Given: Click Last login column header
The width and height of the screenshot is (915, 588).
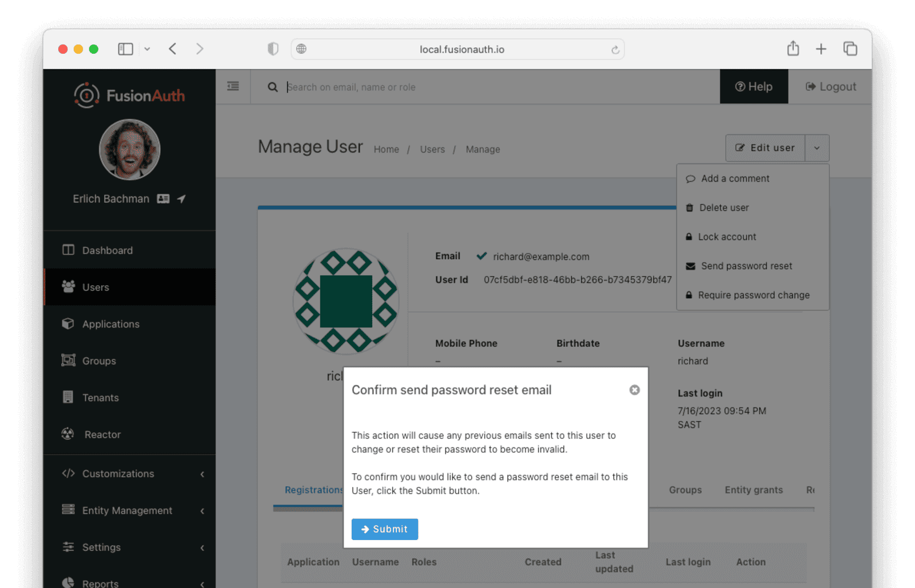Looking at the screenshot, I should click(688, 562).
